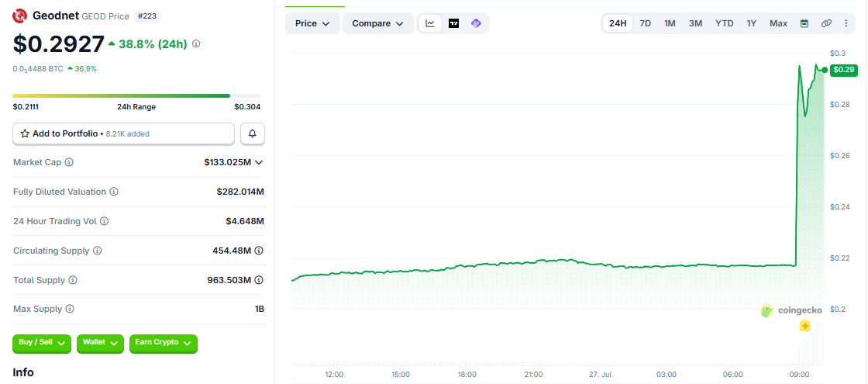Switch to line chart view icon
The width and height of the screenshot is (868, 384).
pos(430,23)
